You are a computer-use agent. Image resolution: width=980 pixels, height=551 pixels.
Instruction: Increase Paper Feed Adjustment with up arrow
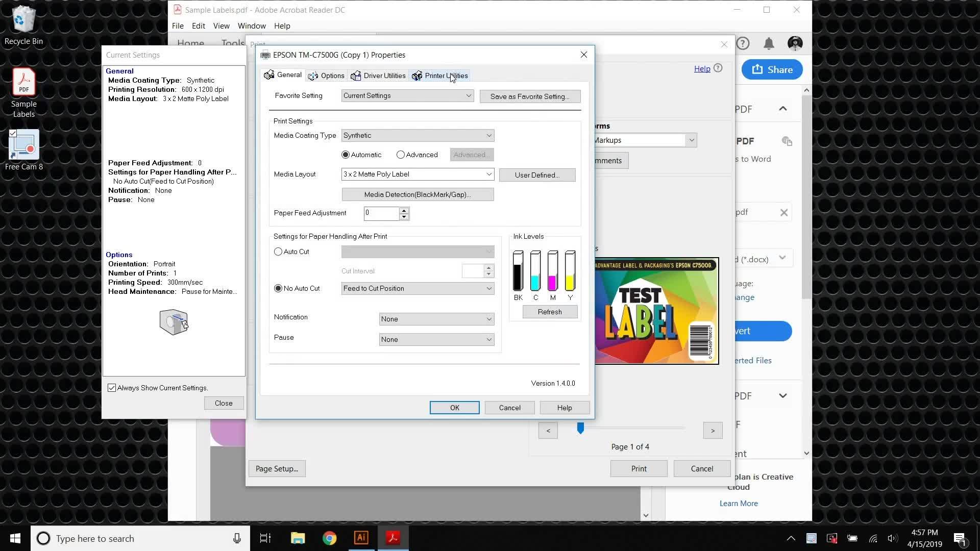(x=404, y=210)
